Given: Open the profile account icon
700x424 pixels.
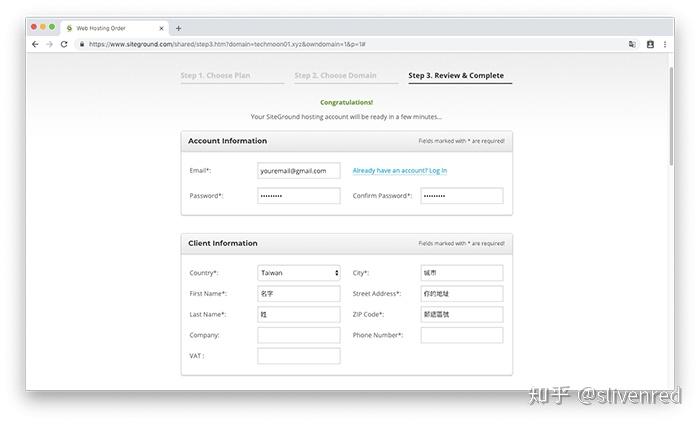Looking at the screenshot, I should 650,44.
